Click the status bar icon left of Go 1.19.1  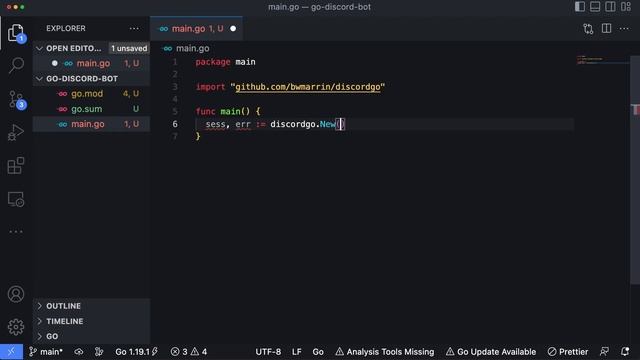(99, 352)
